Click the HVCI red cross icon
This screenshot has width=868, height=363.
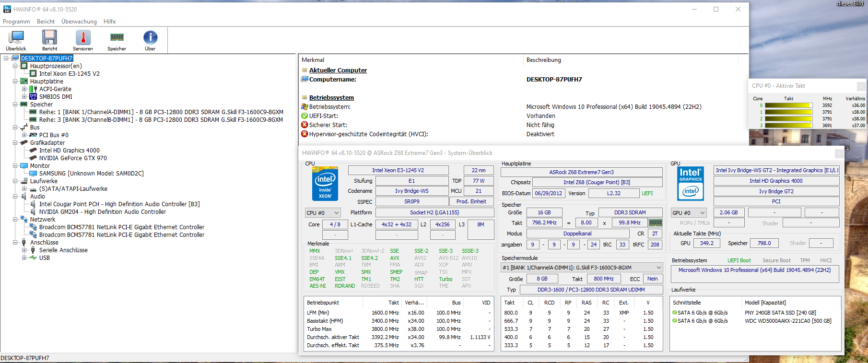305,134
